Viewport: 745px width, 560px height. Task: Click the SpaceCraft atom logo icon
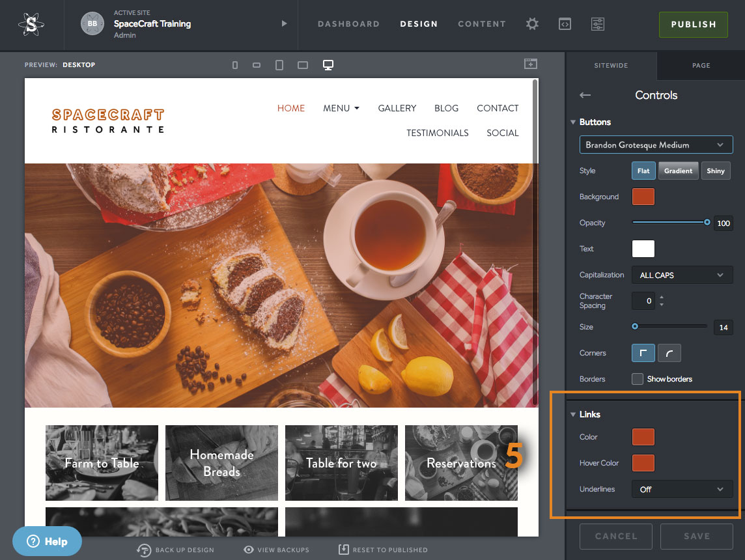[x=31, y=23]
